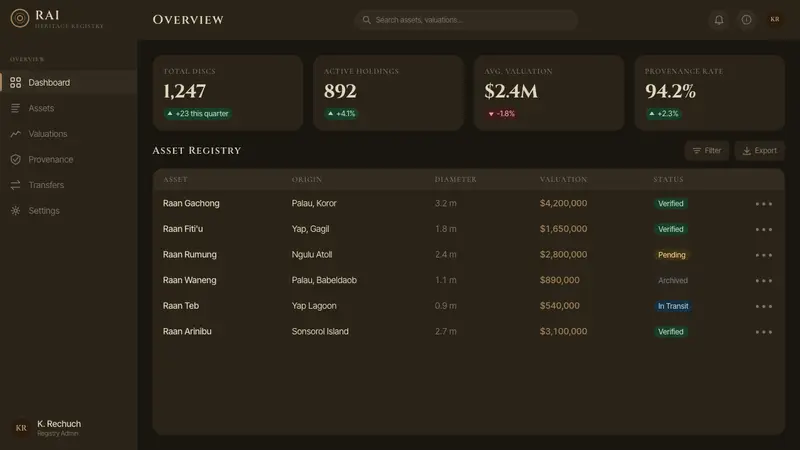The width and height of the screenshot is (800, 450).
Task: Open row options for Raan Teb
Action: pos(763,306)
